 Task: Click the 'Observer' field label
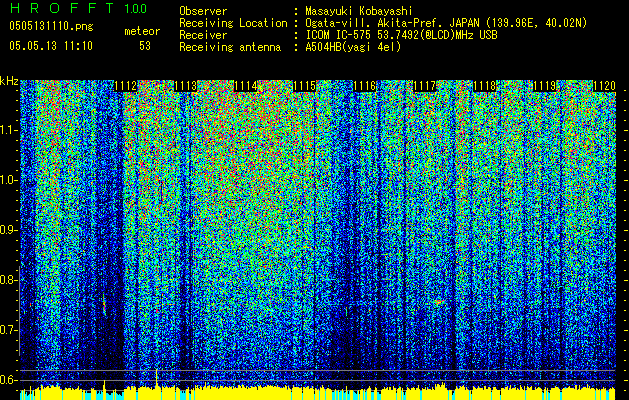(x=203, y=11)
